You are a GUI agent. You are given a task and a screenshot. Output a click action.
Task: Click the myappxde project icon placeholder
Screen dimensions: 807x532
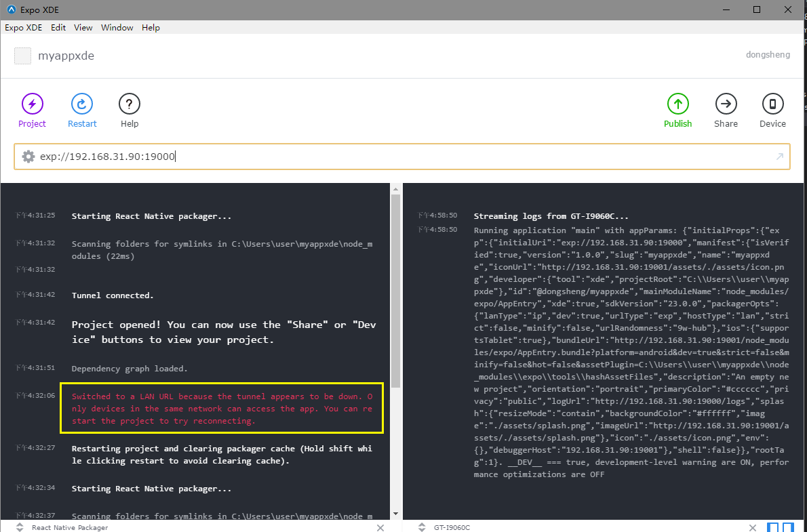point(22,56)
